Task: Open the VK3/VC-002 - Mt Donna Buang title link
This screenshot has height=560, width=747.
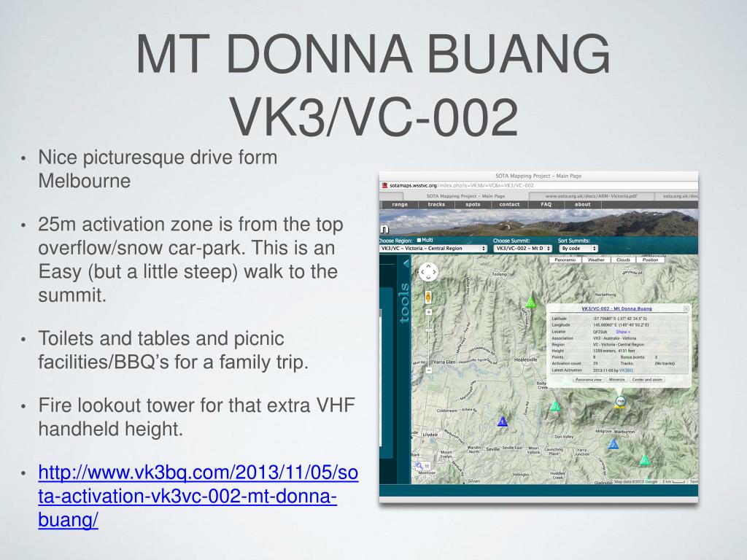Action: pos(616,308)
